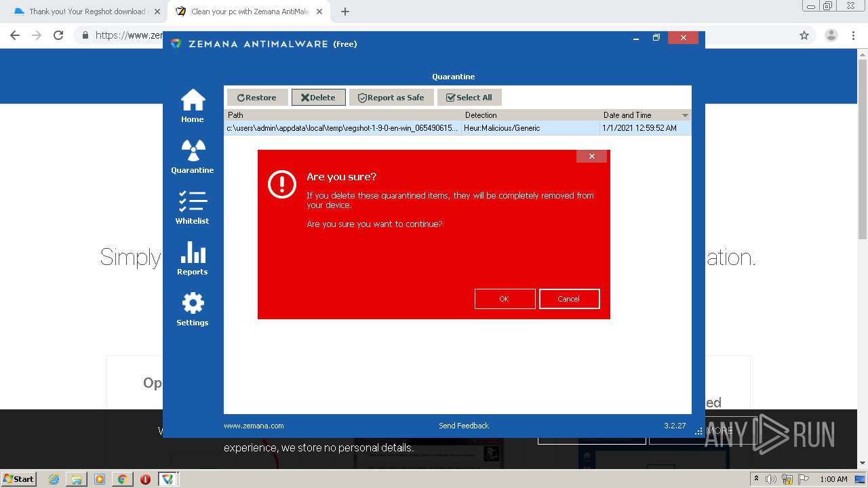The width and height of the screenshot is (868, 488).
Task: Click the warning exclamation icon in dialog
Action: click(x=282, y=184)
